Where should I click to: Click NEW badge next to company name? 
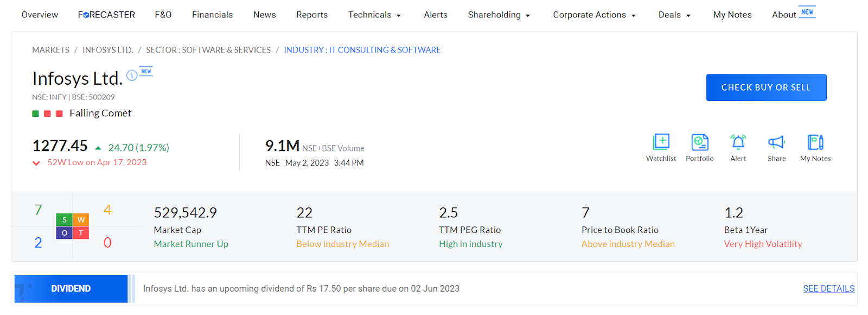pyautogui.click(x=146, y=71)
